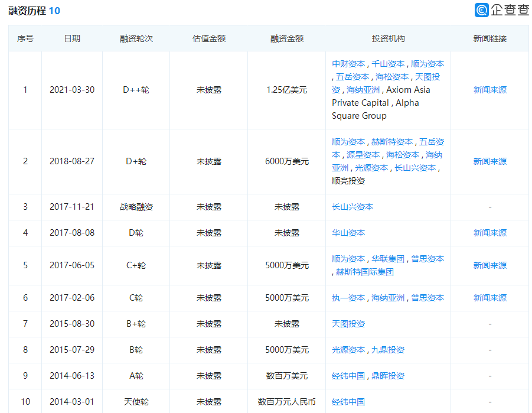Open 新闻来源 link for the D+轮 row
Image resolution: width=532 pixels, height=413 pixels.
490,161
